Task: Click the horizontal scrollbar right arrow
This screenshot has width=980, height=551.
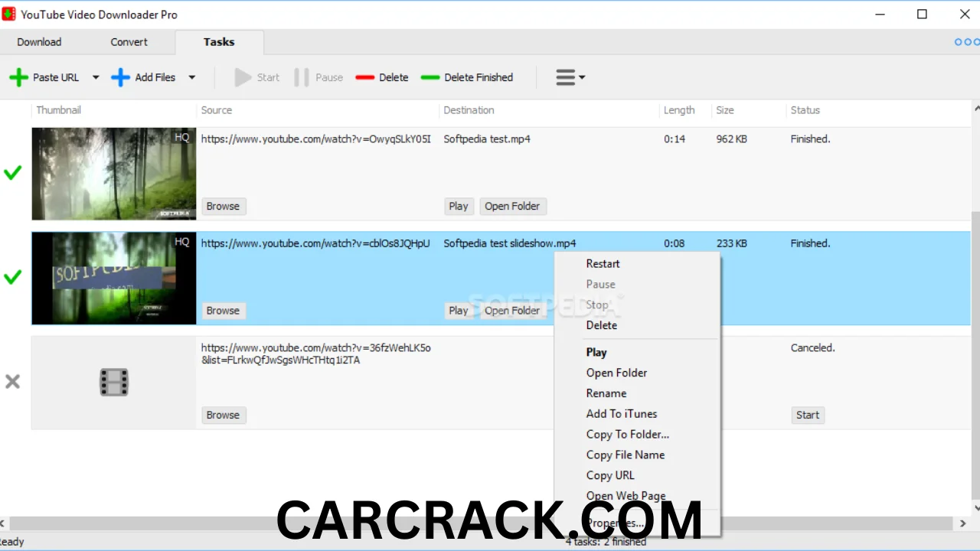Action: pyautogui.click(x=963, y=523)
